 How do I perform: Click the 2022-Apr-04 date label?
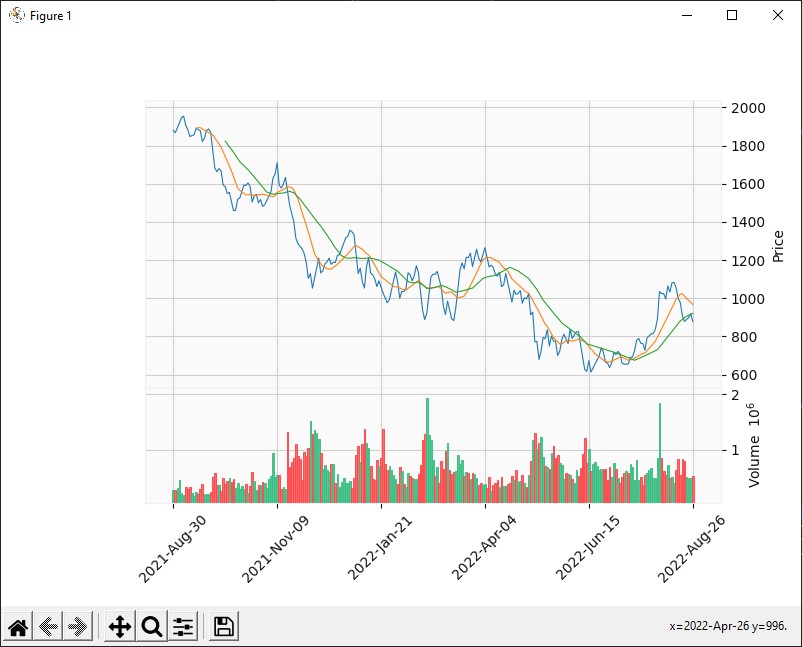click(484, 548)
